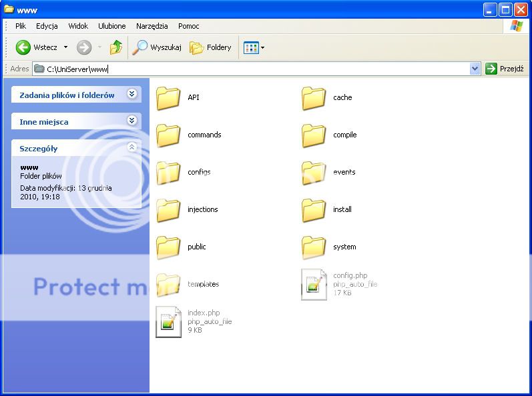532x396 pixels.
Task: Open the Plik menu
Action: click(x=21, y=26)
